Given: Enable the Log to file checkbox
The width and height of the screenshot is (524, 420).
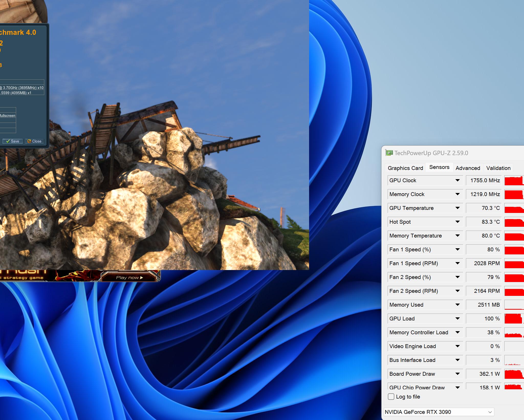Looking at the screenshot, I should pos(391,397).
